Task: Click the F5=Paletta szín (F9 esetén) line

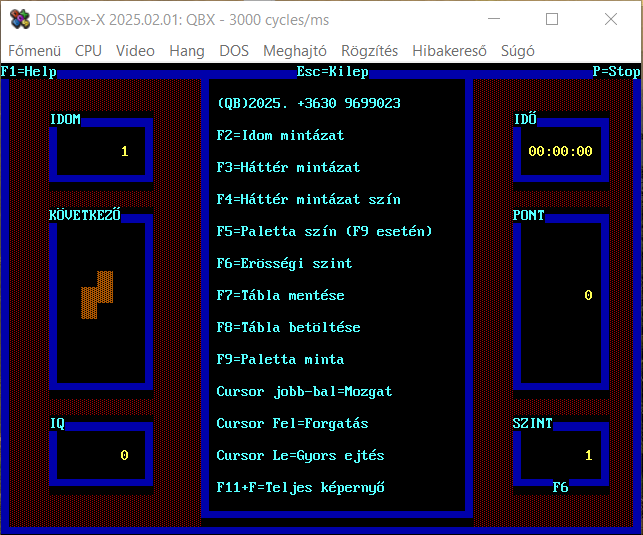Action: point(324,231)
